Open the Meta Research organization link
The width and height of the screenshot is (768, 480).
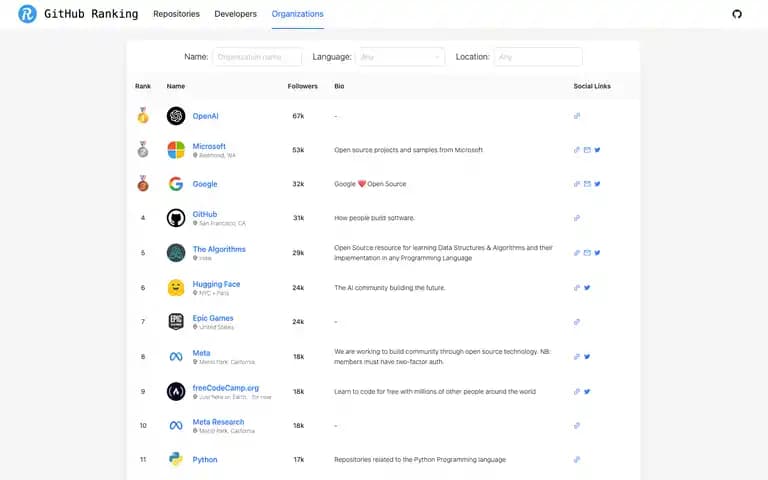point(218,422)
